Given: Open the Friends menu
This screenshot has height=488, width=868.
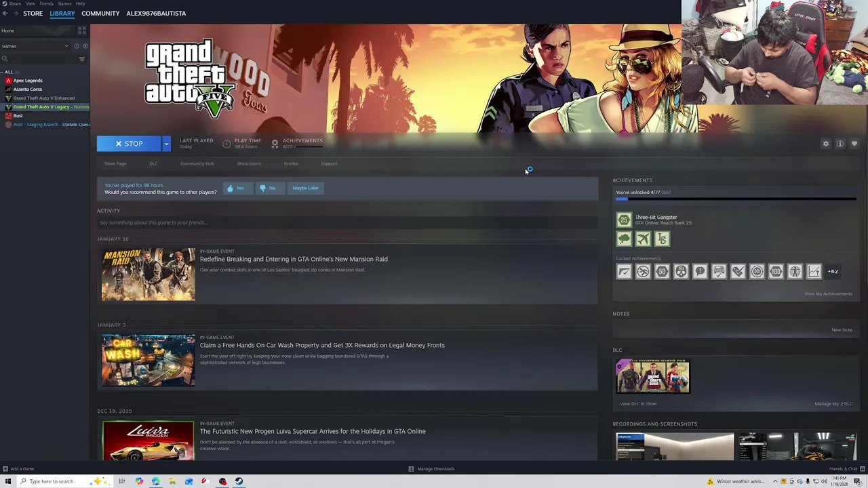Looking at the screenshot, I should (x=47, y=3).
